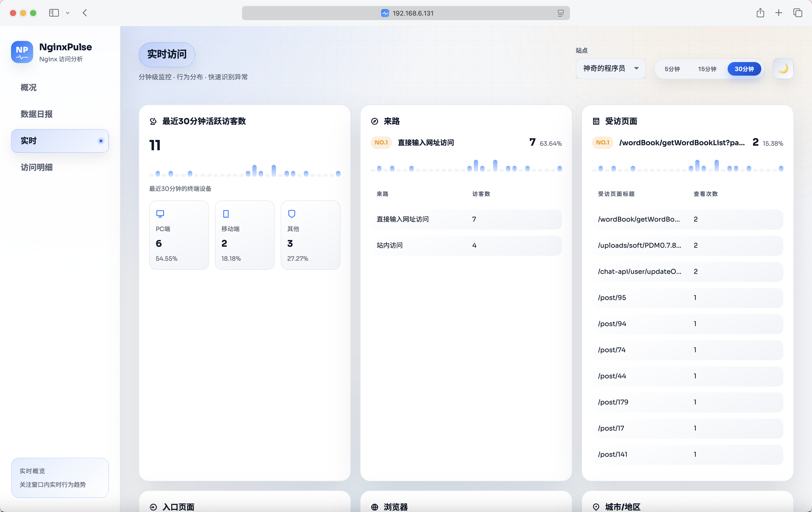Select the 15分钟 time range

[707, 69]
